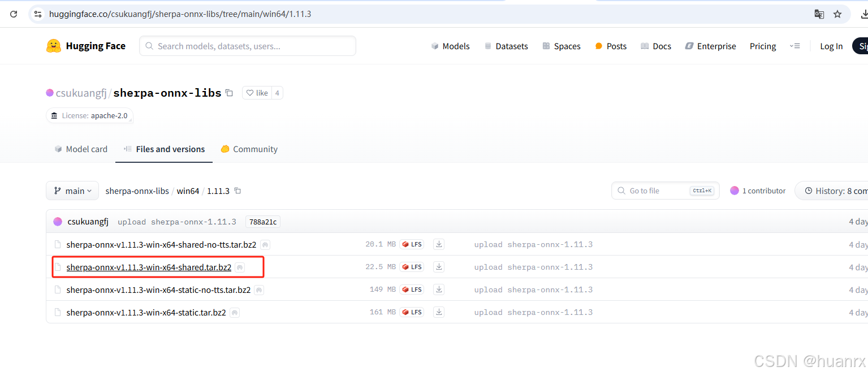Click the file icon of static.tar.bz2 row
The width and height of the screenshot is (868, 376).
click(57, 313)
